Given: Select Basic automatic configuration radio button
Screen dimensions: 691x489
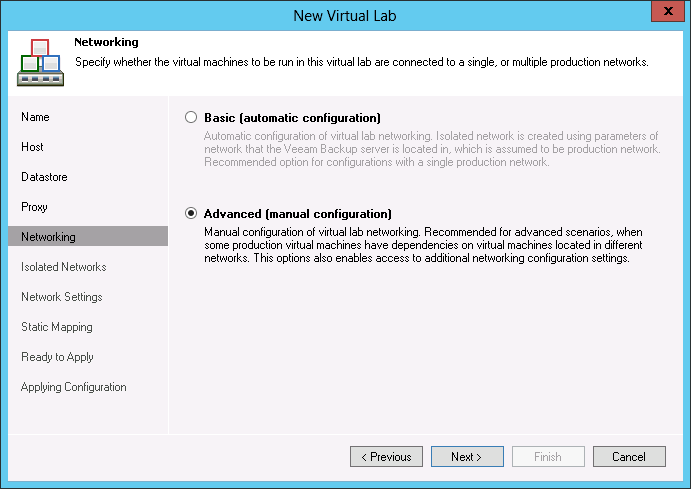Looking at the screenshot, I should coord(191,118).
